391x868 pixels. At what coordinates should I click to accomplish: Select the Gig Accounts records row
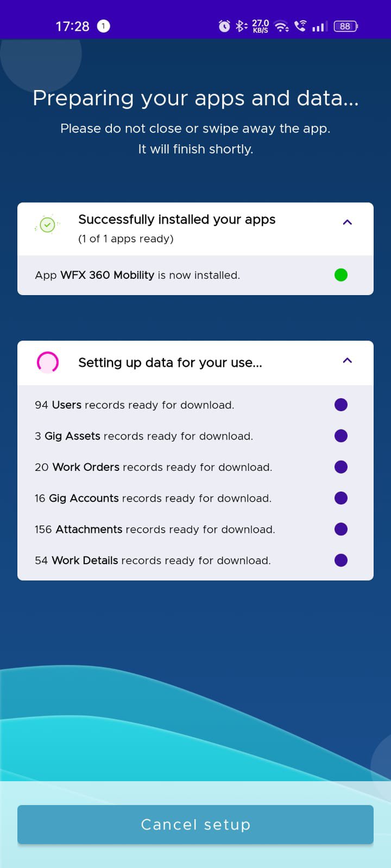(x=154, y=498)
